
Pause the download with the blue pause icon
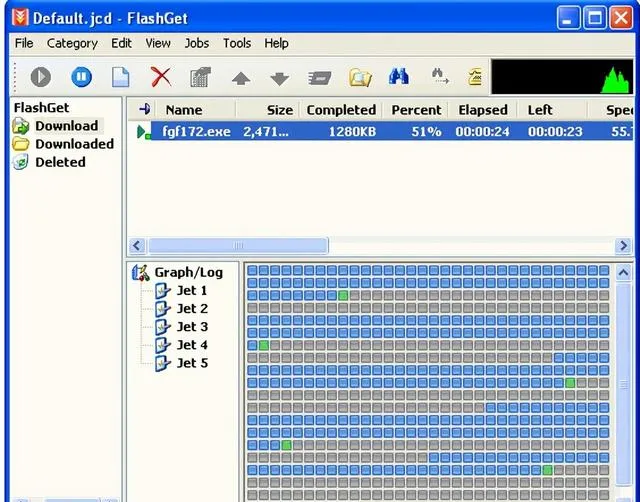pyautogui.click(x=81, y=77)
